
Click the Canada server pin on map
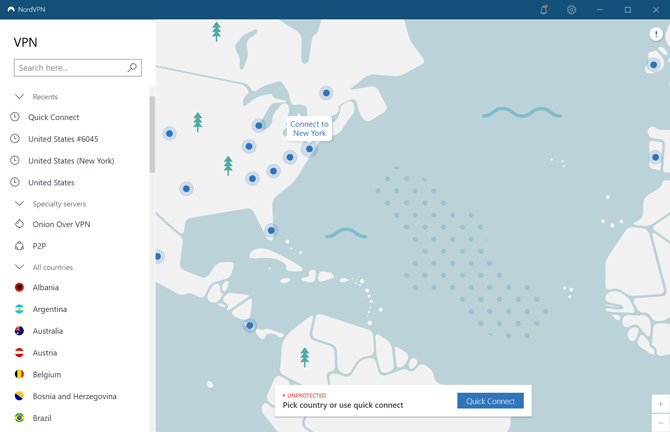tap(326, 93)
